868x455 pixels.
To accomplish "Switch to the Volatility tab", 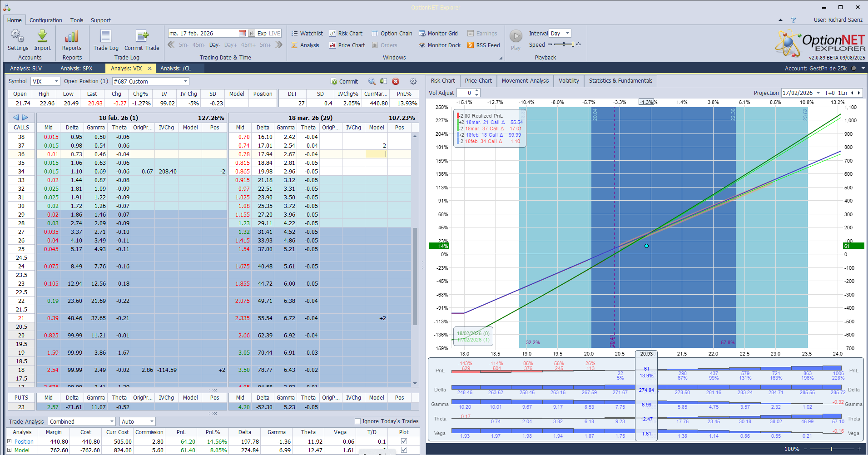I will tap(568, 80).
